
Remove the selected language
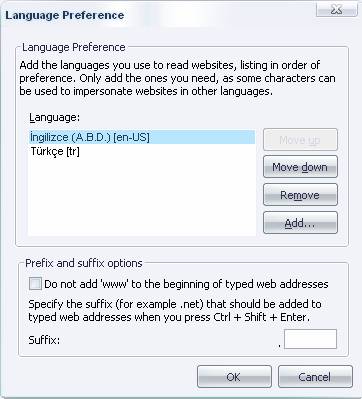coord(300,195)
